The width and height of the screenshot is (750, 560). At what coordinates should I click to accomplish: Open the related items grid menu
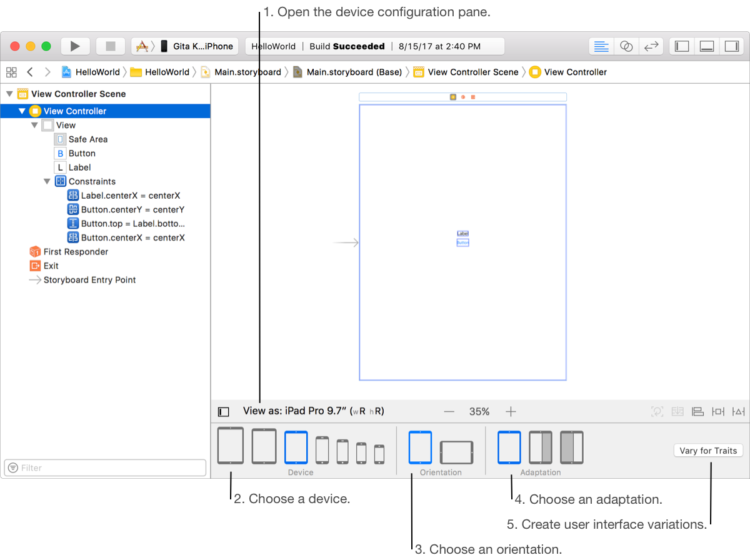pyautogui.click(x=11, y=72)
